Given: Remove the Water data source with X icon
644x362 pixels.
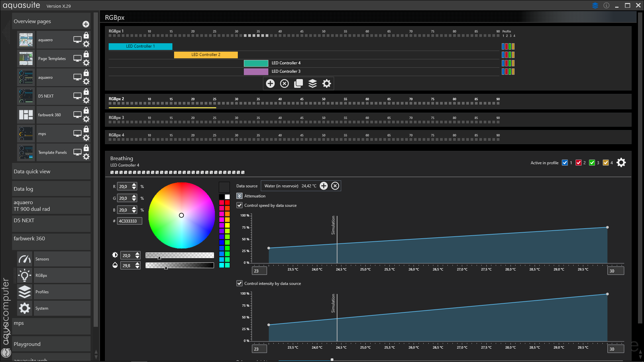Looking at the screenshot, I should click(335, 186).
